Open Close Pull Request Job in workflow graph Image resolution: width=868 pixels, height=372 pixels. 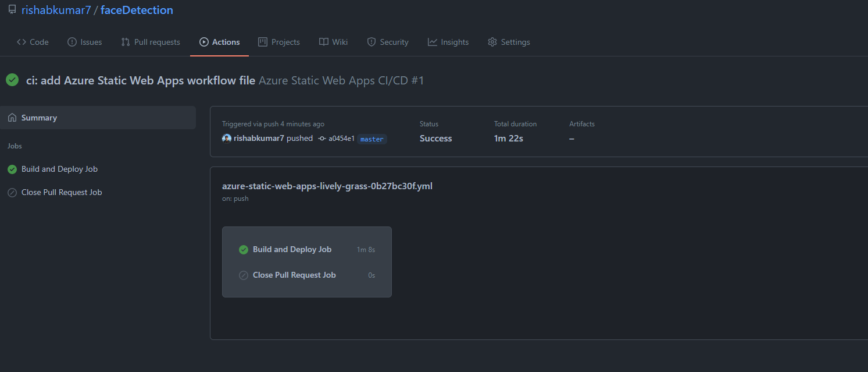[294, 275]
